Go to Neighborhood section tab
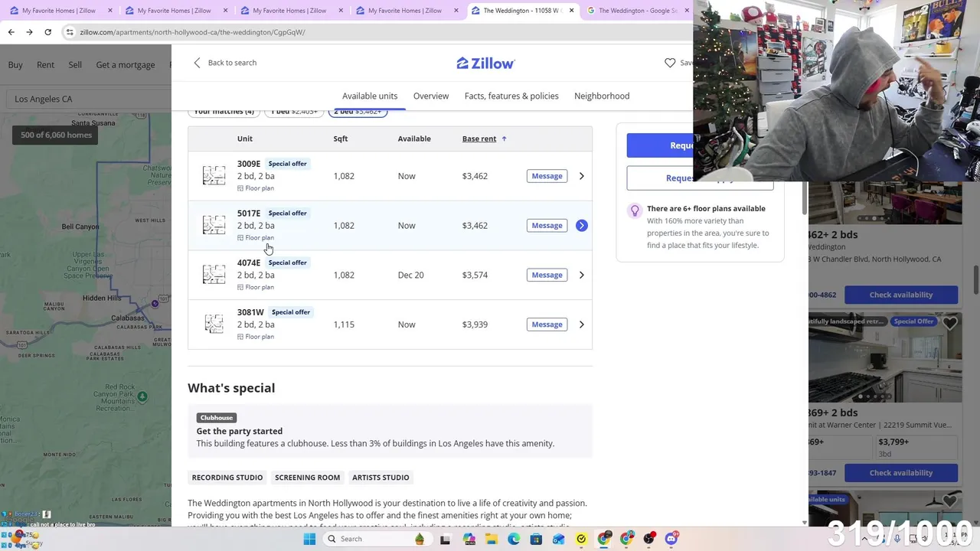 (x=602, y=96)
